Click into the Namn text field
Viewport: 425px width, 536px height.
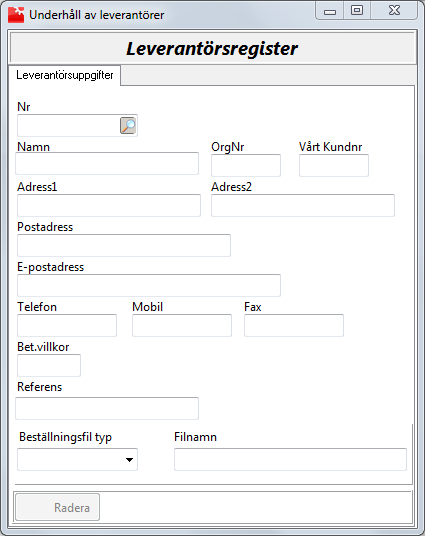click(107, 164)
